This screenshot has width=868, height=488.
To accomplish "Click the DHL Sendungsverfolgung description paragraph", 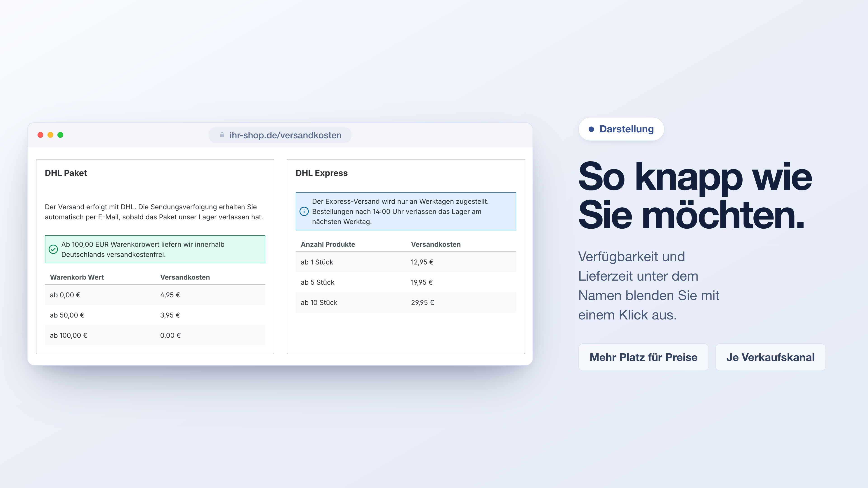I will pyautogui.click(x=154, y=212).
